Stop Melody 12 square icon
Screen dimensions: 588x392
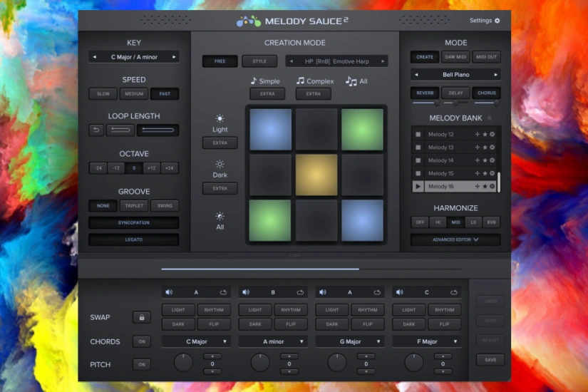(418, 134)
